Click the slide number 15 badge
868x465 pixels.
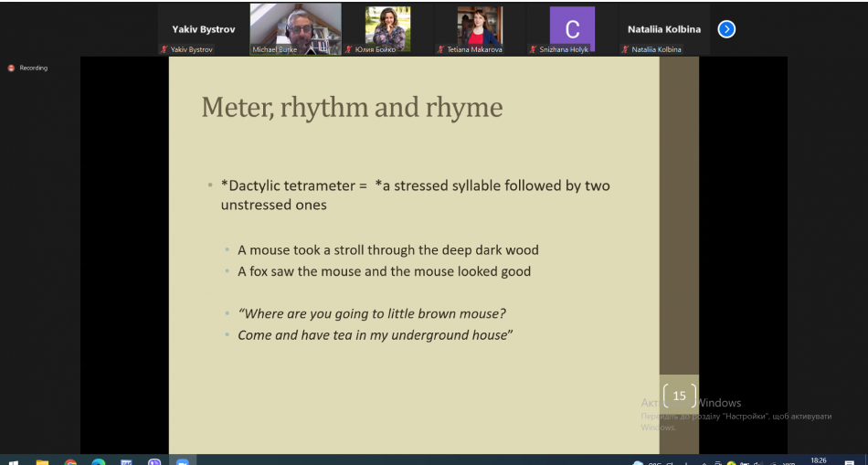[x=679, y=396]
